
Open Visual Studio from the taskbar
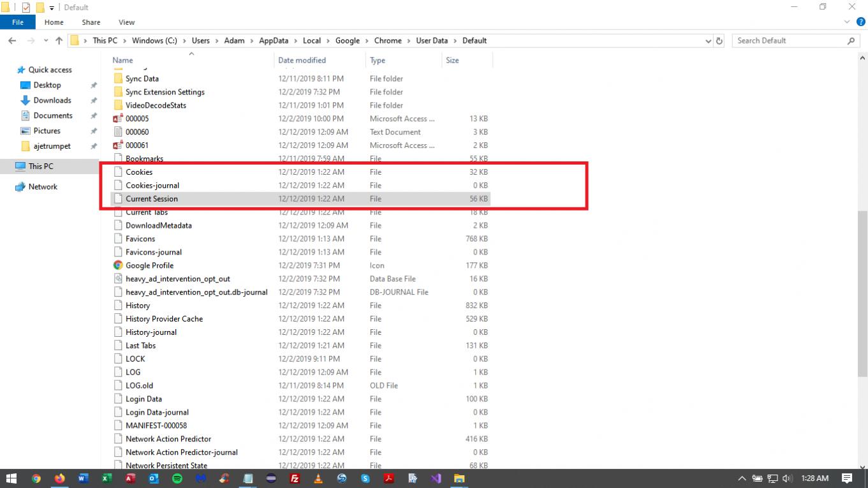(x=436, y=478)
